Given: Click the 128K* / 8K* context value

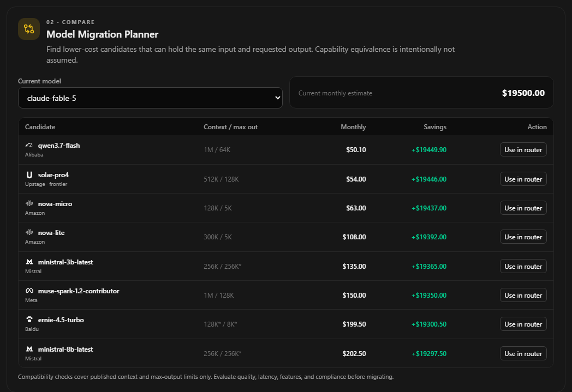Looking at the screenshot, I should pos(221,324).
